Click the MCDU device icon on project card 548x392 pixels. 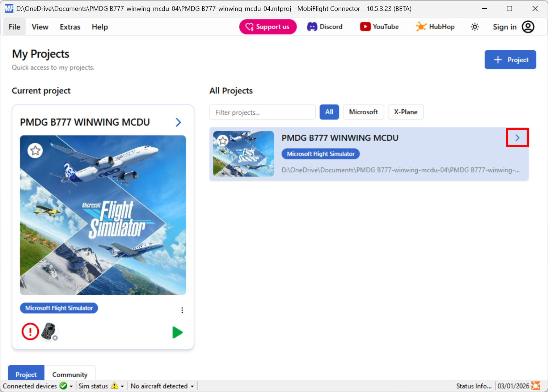[x=49, y=330]
